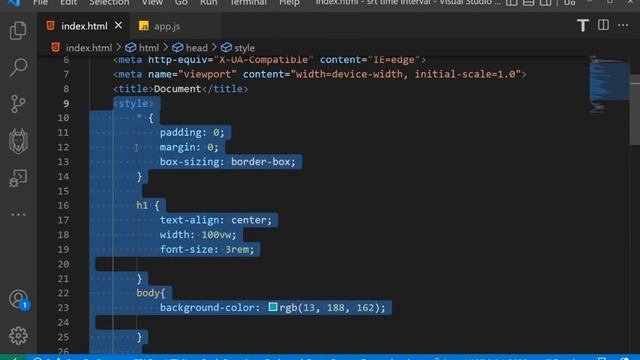Toggle panel layout icon in title bar

[528, 2]
